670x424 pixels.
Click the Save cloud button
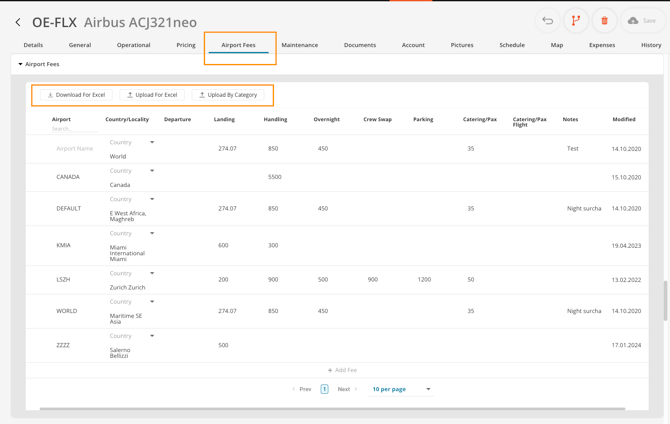pos(642,21)
